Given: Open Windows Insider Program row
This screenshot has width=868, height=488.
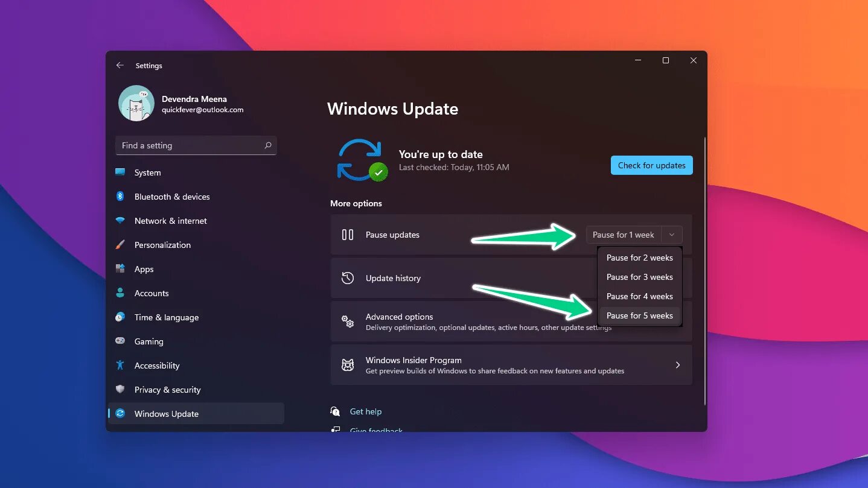Looking at the screenshot, I should [x=511, y=365].
